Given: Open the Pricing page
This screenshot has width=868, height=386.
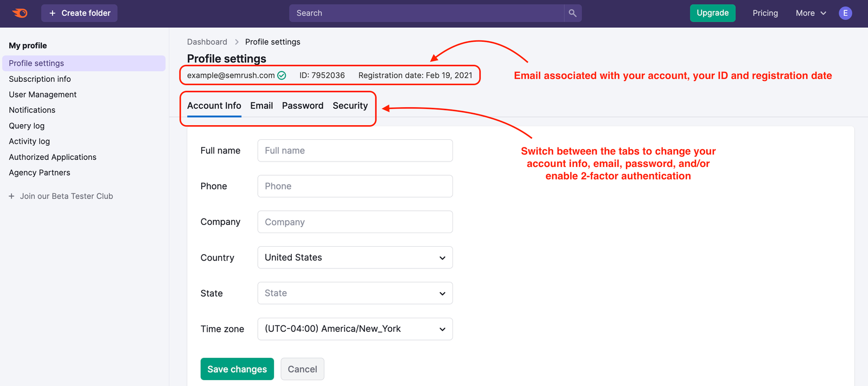Looking at the screenshot, I should (x=765, y=12).
